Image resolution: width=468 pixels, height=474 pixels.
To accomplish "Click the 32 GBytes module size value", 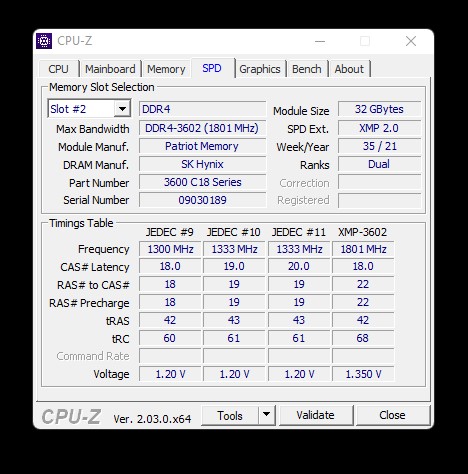I will click(x=379, y=109).
